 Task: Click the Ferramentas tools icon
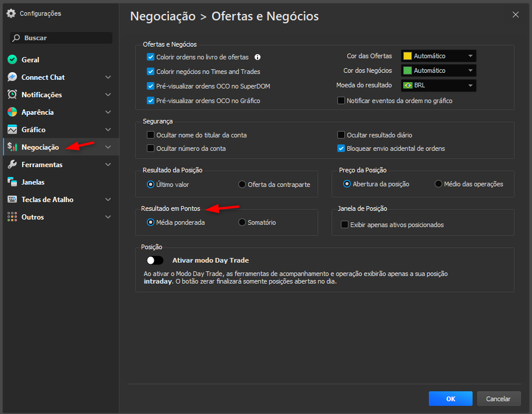pyautogui.click(x=13, y=164)
